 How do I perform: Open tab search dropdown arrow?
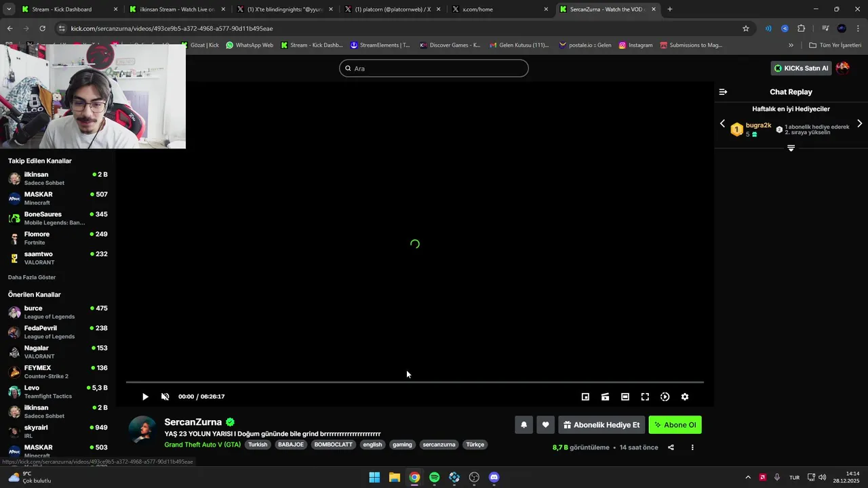9,9
